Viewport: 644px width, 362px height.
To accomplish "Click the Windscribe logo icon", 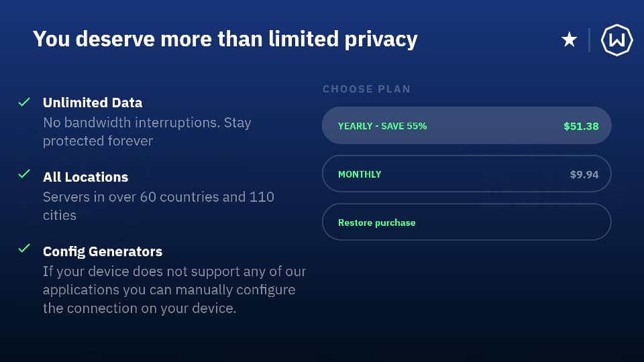I will pos(617,40).
